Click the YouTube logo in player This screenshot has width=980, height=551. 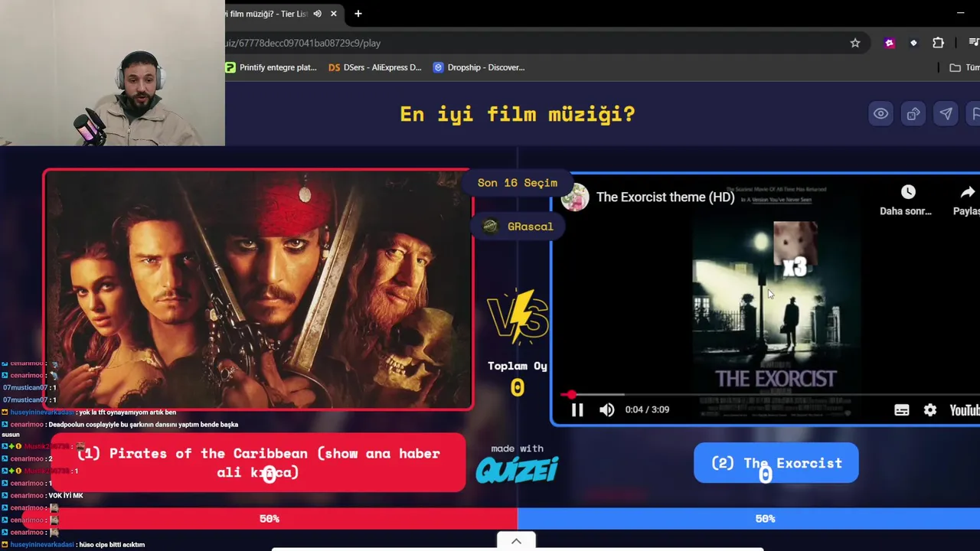point(964,410)
